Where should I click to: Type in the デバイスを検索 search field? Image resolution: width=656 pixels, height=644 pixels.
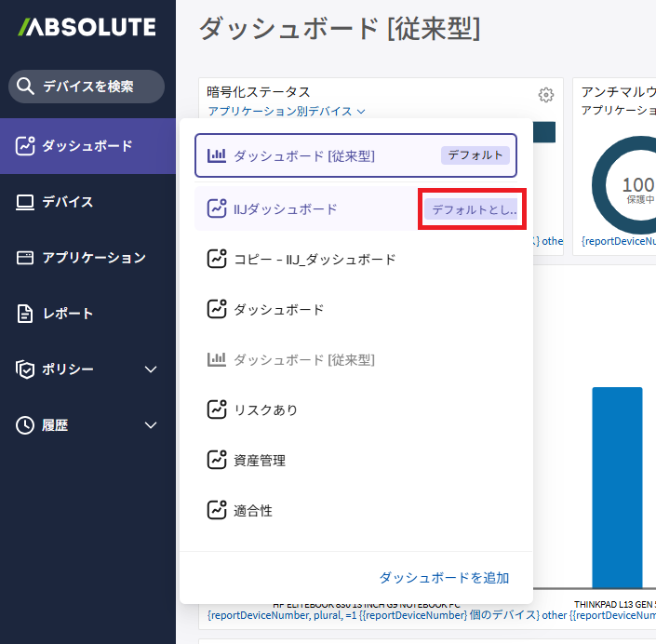tap(98, 87)
